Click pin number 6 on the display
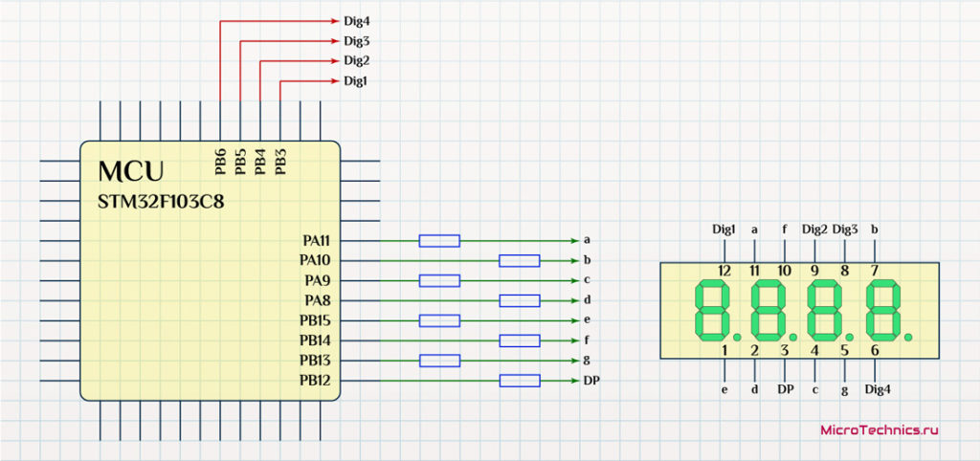Image resolution: width=980 pixels, height=461 pixels. tap(875, 350)
